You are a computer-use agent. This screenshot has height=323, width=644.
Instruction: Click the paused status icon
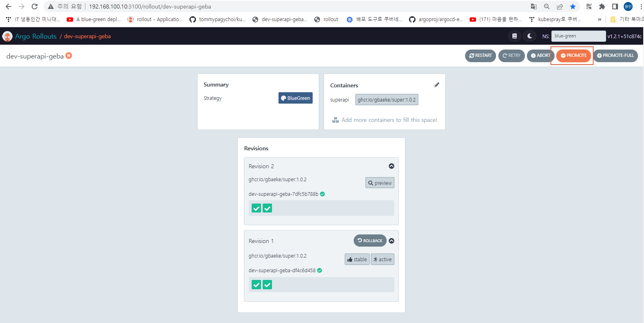[x=69, y=56]
